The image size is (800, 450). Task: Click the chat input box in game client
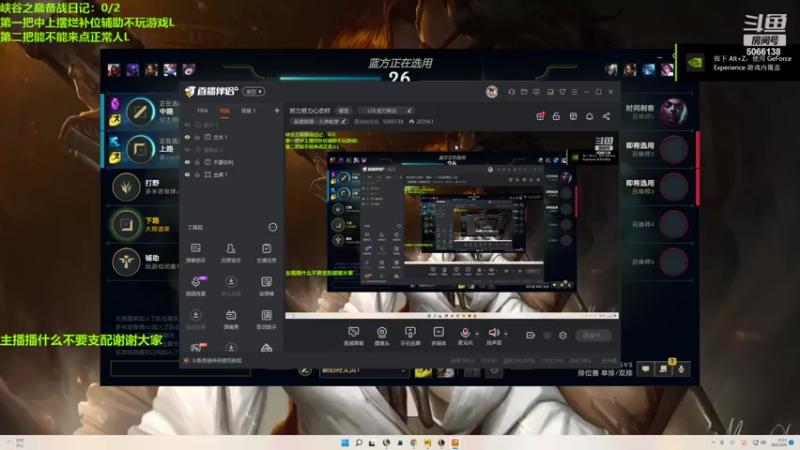(181, 369)
